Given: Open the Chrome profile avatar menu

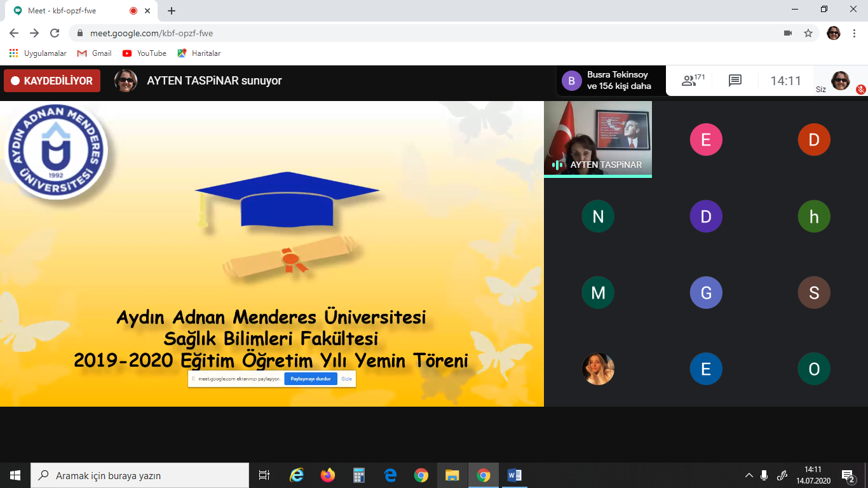Looking at the screenshot, I should pos(833,33).
